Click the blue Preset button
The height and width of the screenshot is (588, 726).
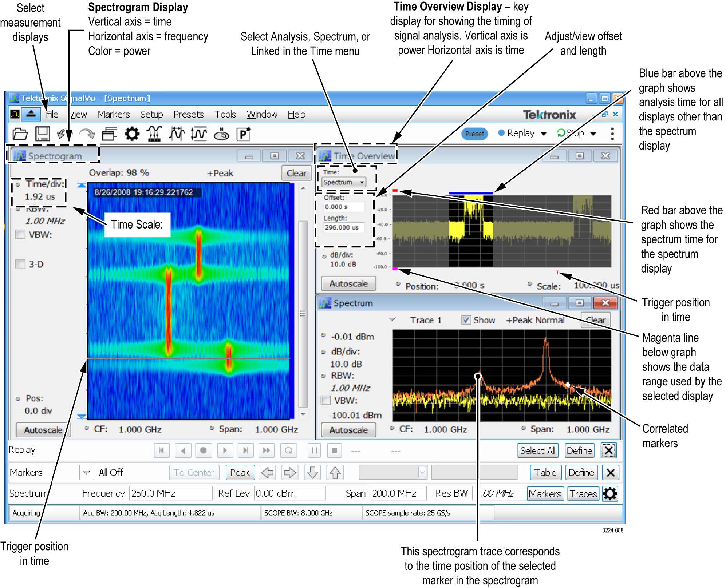(475, 134)
